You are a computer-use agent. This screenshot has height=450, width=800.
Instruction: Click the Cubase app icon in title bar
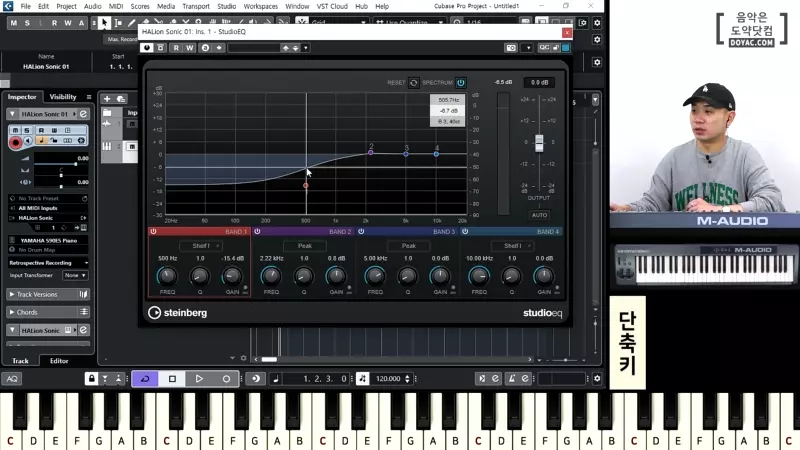click(8, 6)
